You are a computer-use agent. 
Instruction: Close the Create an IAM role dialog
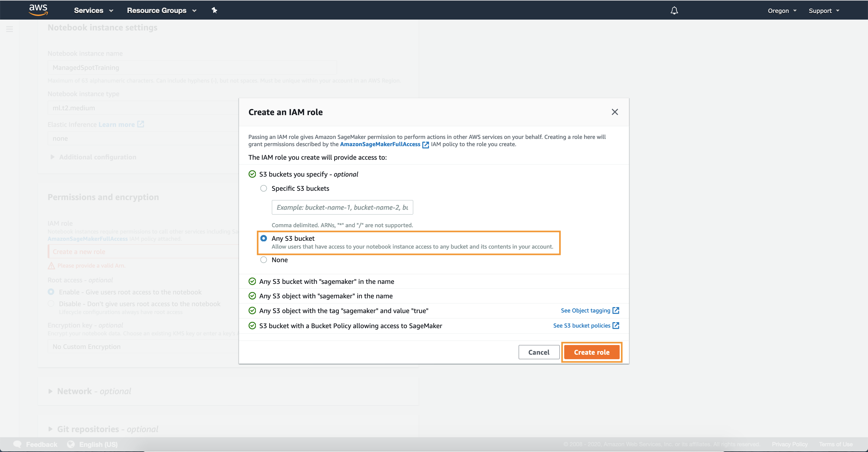[615, 112]
